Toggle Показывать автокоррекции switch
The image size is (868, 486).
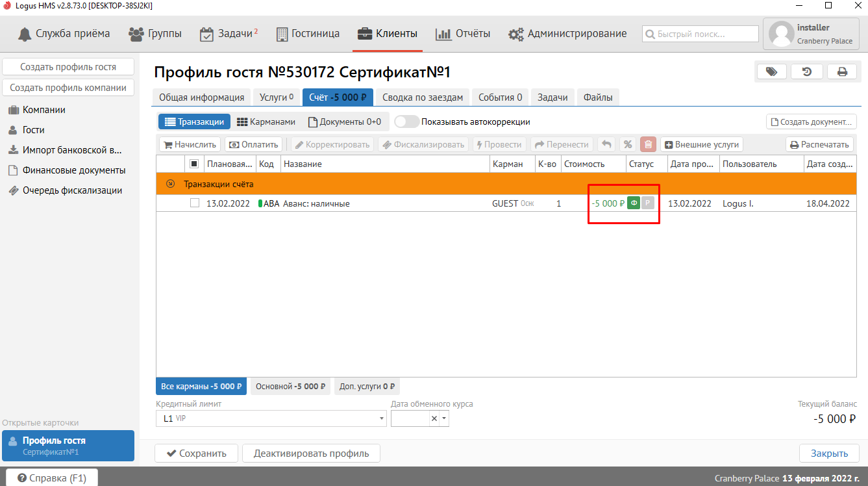click(x=406, y=122)
